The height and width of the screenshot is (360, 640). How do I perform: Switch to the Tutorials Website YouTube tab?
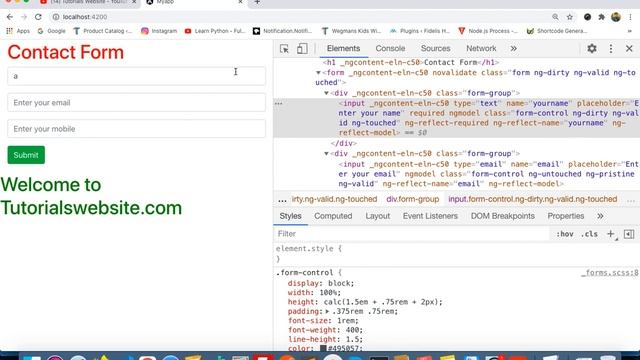pyautogui.click(x=88, y=2)
